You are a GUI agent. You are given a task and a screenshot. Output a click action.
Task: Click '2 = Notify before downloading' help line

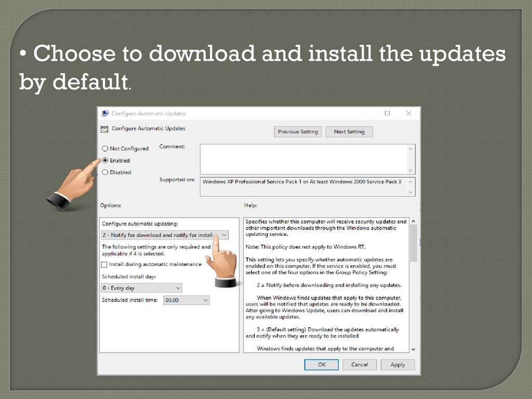(329, 285)
